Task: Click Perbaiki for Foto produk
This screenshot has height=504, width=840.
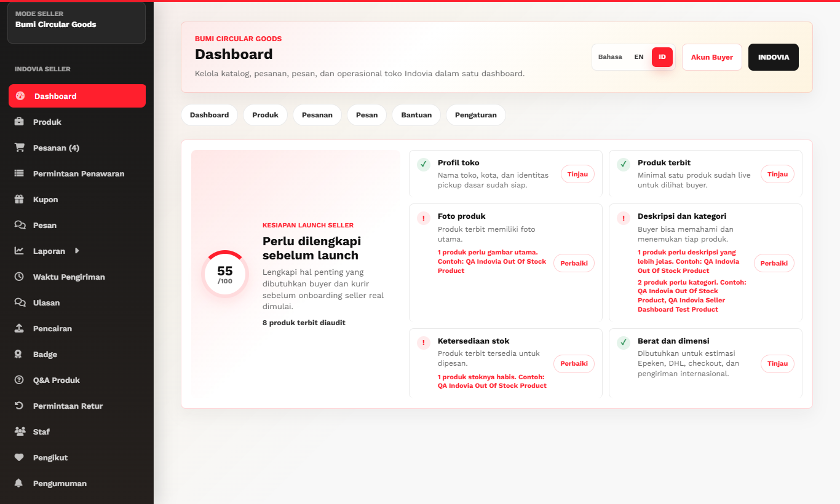Action: pos(574,263)
